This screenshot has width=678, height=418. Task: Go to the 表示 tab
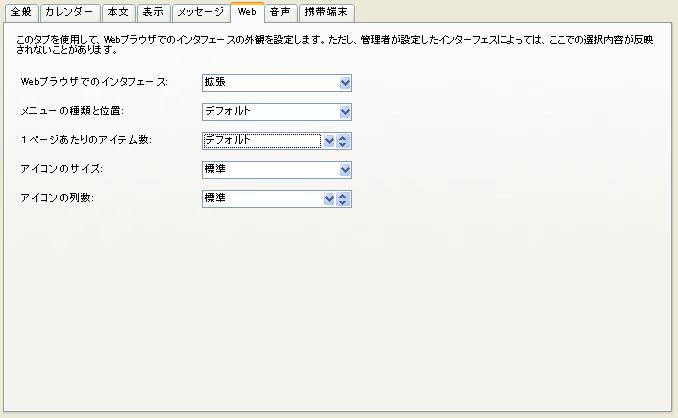tap(154, 13)
